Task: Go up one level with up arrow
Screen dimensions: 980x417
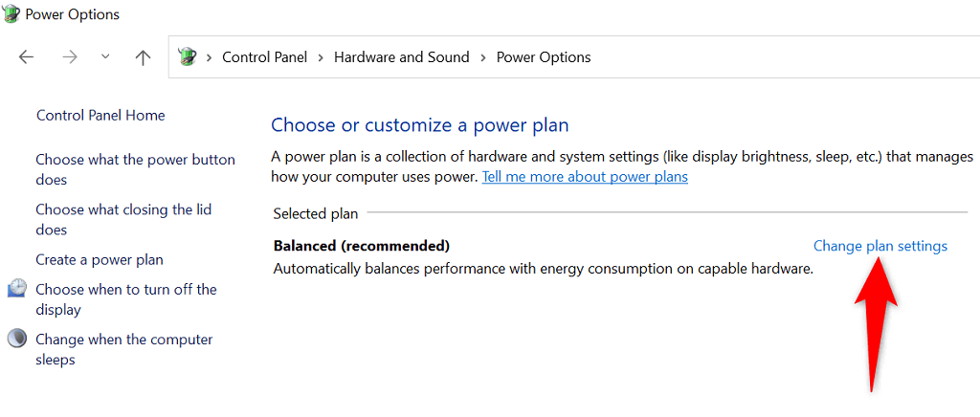Action: tap(143, 57)
